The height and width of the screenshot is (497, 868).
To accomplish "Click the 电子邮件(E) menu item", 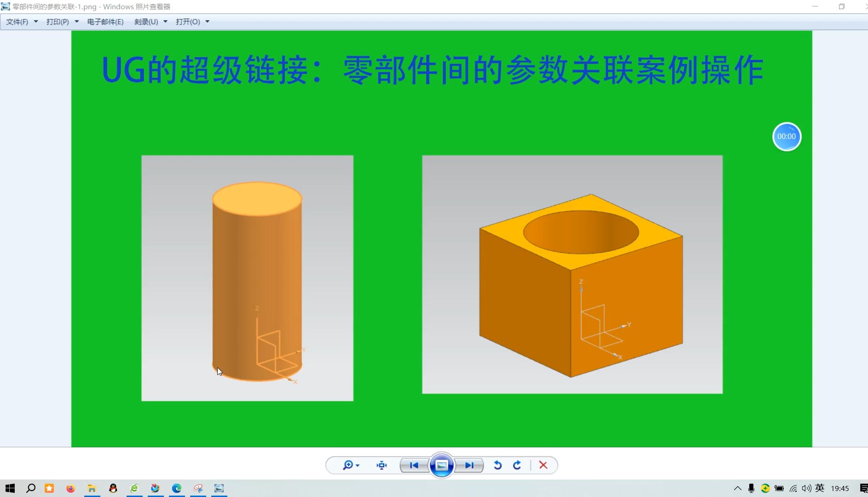I will click(105, 22).
